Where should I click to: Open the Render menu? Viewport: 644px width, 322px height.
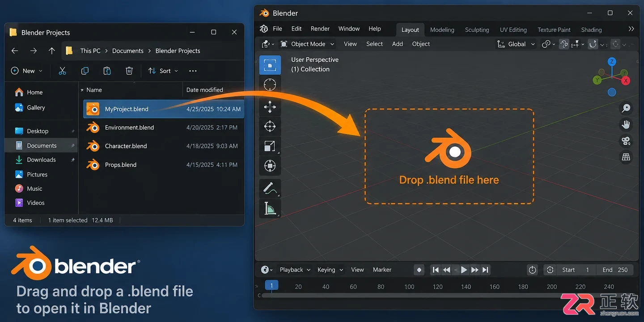coord(320,29)
